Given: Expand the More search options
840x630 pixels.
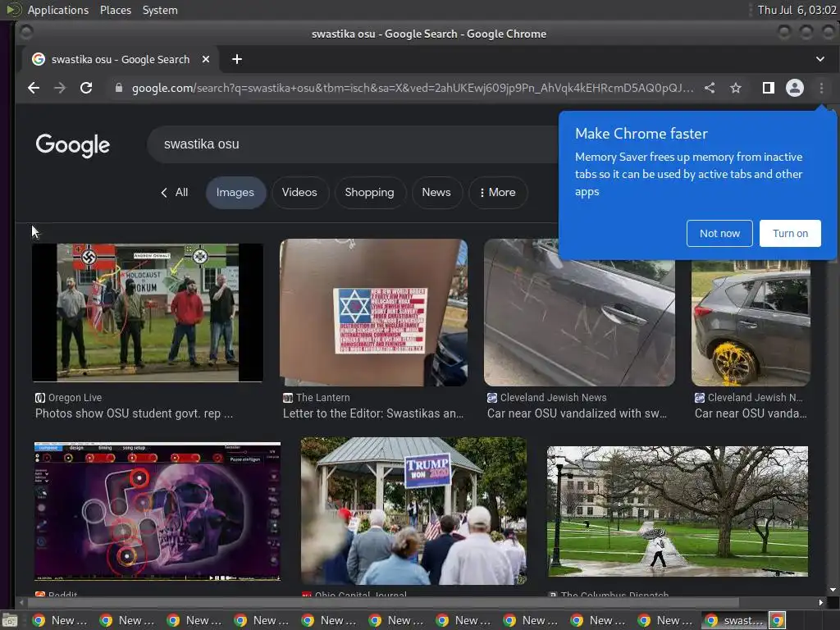Looking at the screenshot, I should click(x=498, y=192).
